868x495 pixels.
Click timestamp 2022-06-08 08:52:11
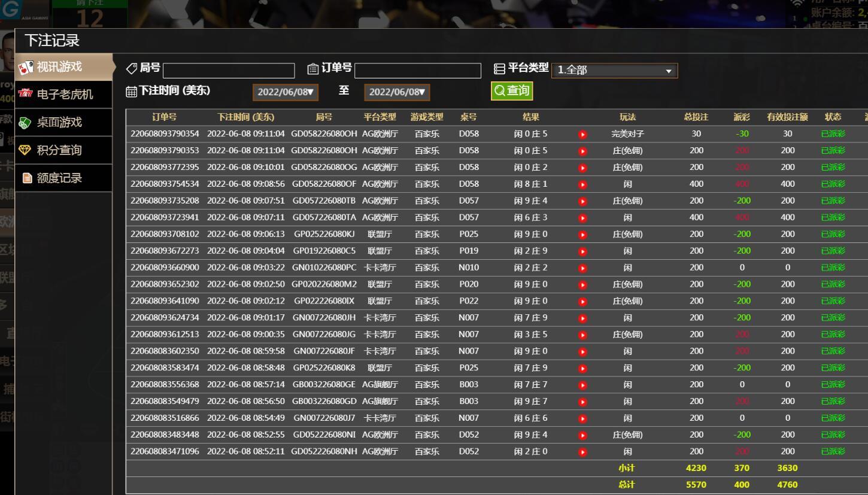coord(245,452)
